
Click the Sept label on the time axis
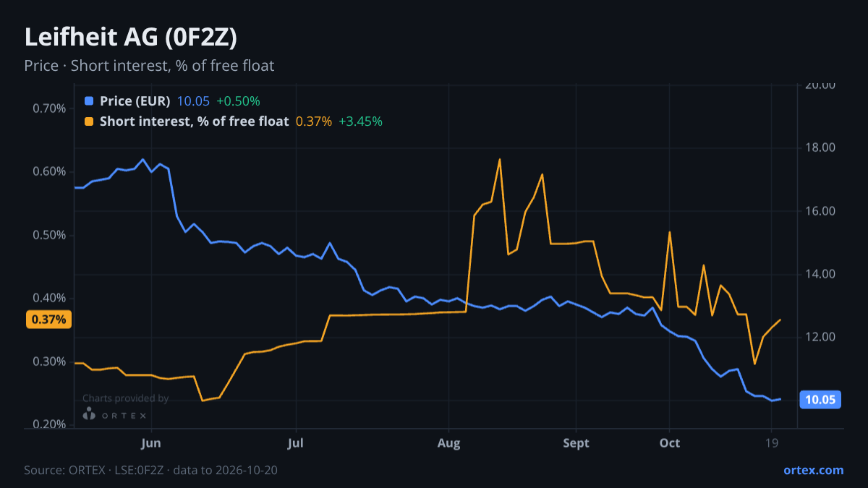coord(576,443)
